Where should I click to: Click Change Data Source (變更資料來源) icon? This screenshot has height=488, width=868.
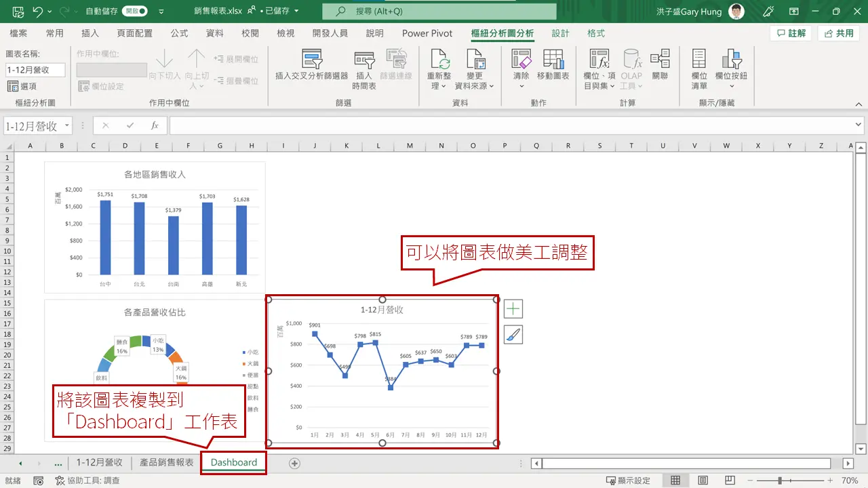(x=475, y=59)
